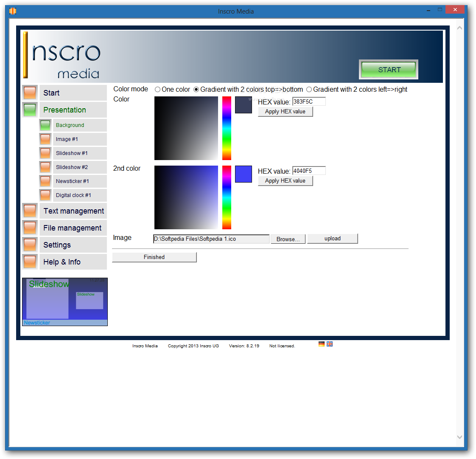Click the orange icon beside Newsticker #1
Viewport: 476px width, 459px height.
45,181
